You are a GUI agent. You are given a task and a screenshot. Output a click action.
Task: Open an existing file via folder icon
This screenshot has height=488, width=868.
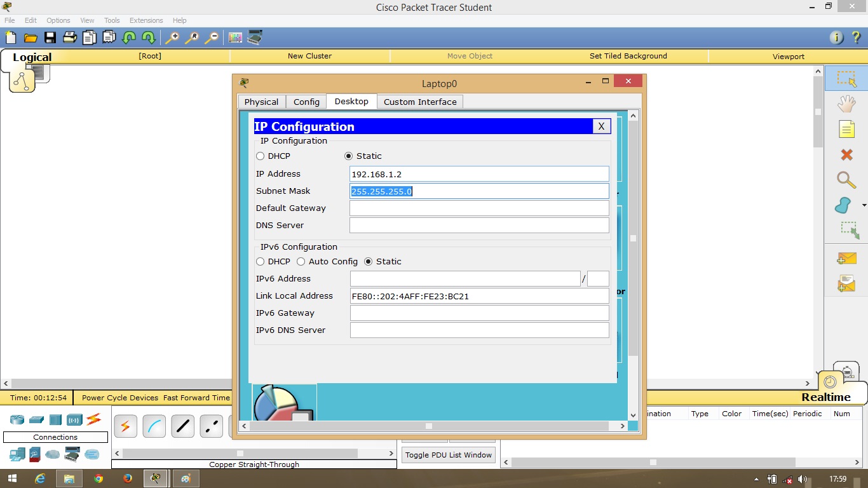30,37
